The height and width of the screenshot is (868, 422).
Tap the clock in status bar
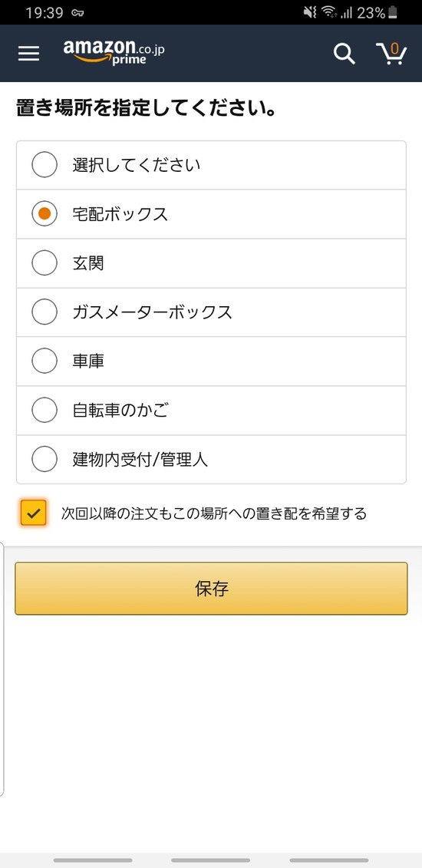tap(44, 13)
